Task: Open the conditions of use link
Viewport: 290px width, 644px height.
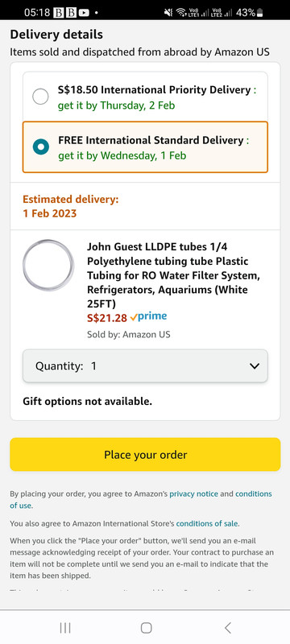Action: tap(141, 499)
